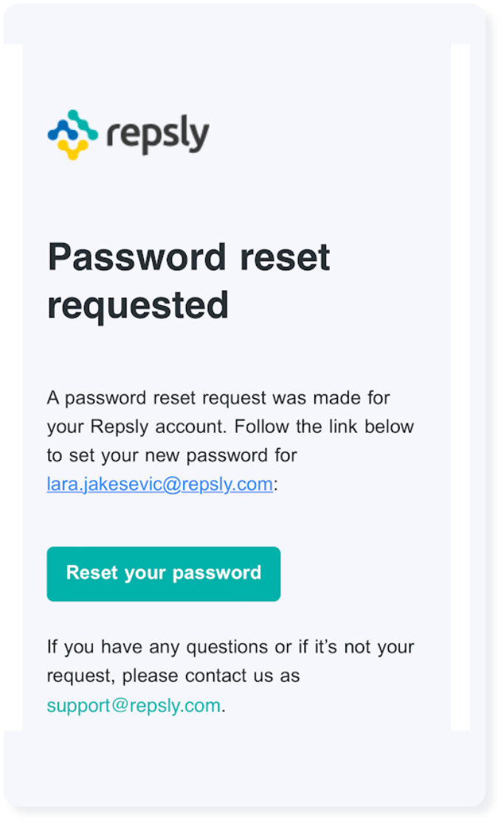Click the yellow segment of Repsly logo
504x825 pixels.
pyautogui.click(x=72, y=149)
